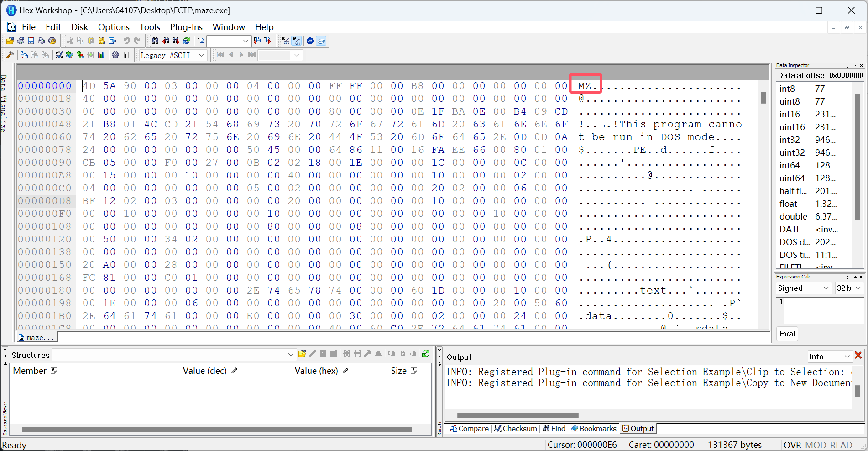Toggle OVR insert mode in status bar
Screen dimensions: 868x451
792,445
